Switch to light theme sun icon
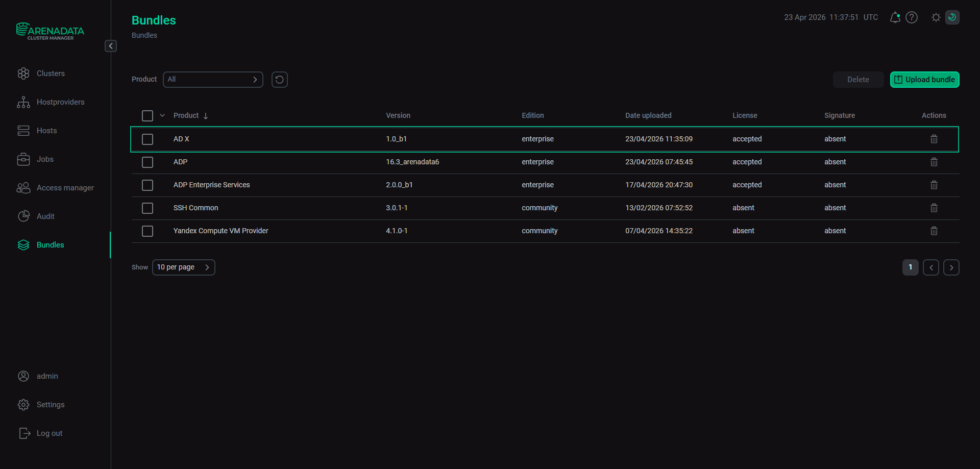The width and height of the screenshot is (980, 469). (x=936, y=17)
